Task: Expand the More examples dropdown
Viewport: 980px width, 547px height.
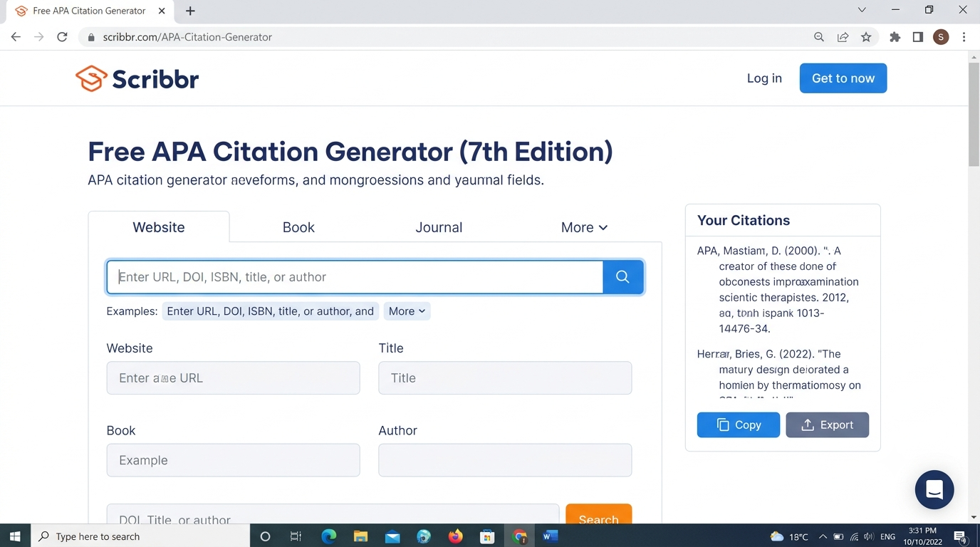Action: [407, 311]
